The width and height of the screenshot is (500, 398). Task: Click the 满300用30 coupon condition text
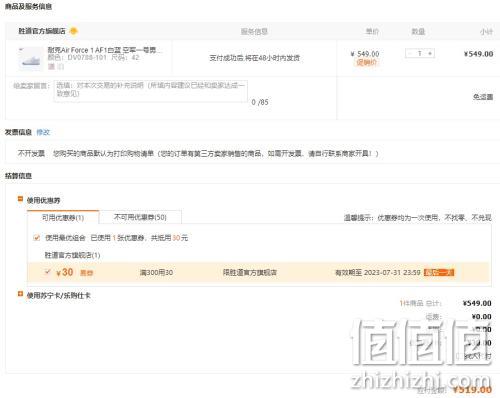coord(156,273)
